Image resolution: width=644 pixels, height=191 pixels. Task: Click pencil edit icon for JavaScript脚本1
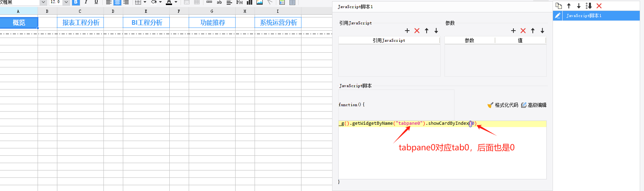pyautogui.click(x=558, y=15)
